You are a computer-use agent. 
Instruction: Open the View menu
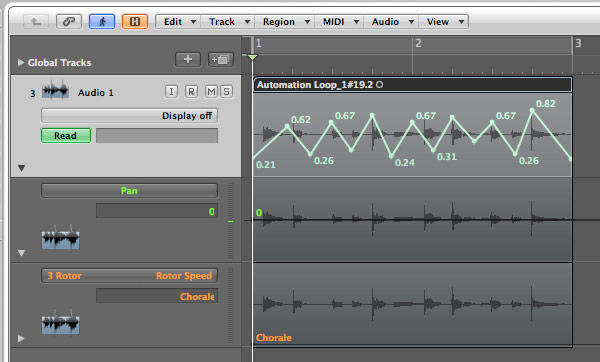coord(445,22)
